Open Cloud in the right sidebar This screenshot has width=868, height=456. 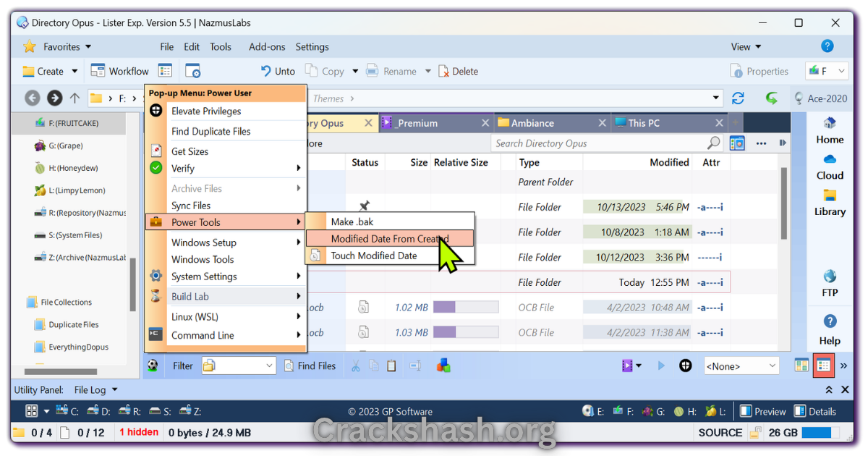(x=830, y=166)
